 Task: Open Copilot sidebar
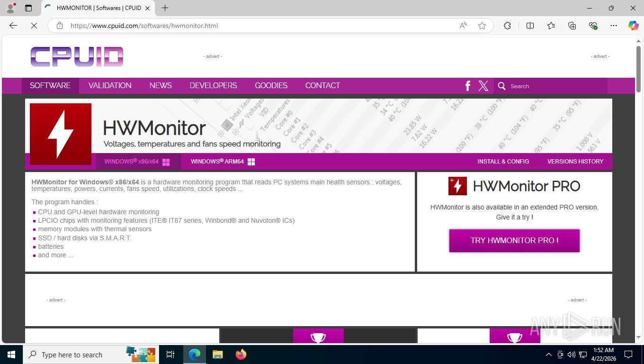634,26
